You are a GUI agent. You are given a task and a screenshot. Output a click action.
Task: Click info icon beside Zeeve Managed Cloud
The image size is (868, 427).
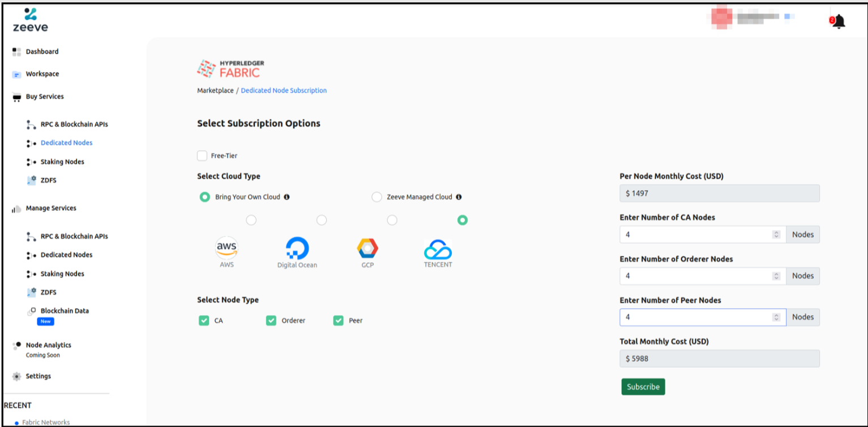[x=459, y=197]
